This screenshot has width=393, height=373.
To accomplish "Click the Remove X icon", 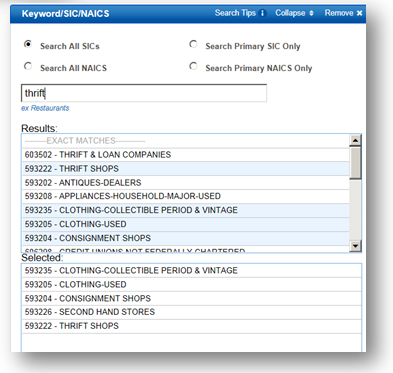I will tap(359, 13).
